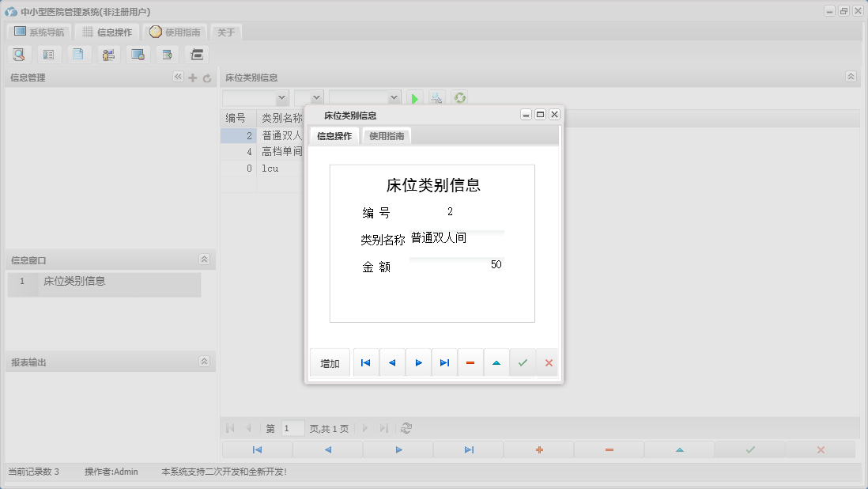Click the refresh icon on 信息管理 panel

pyautogui.click(x=206, y=77)
